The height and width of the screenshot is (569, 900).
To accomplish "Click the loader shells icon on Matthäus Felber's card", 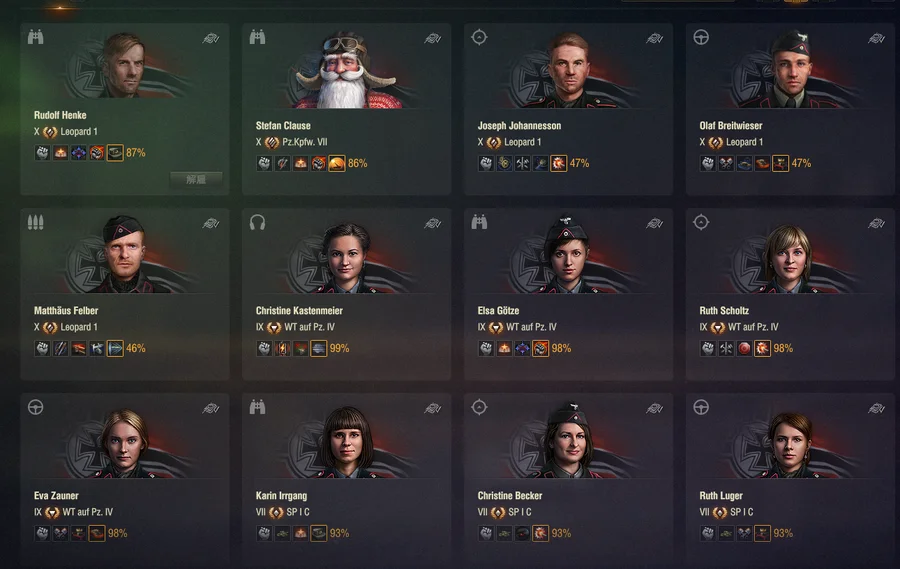I will click(x=36, y=223).
